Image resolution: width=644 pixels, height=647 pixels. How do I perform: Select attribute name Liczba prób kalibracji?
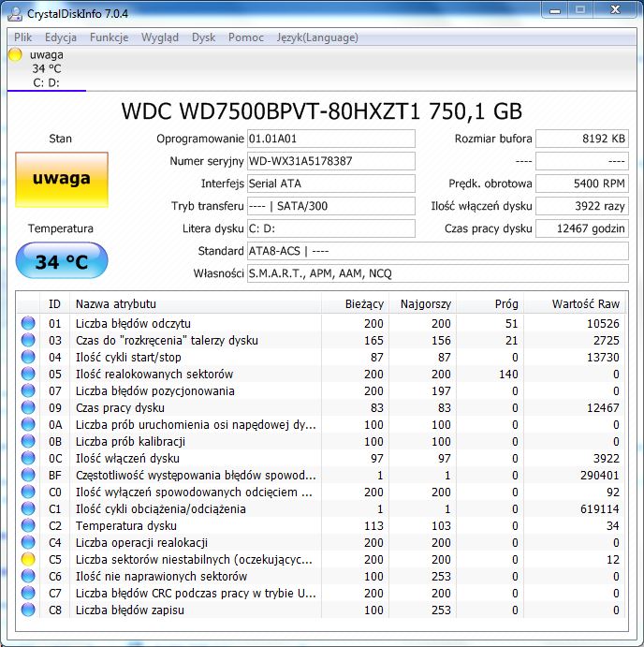[x=130, y=442]
